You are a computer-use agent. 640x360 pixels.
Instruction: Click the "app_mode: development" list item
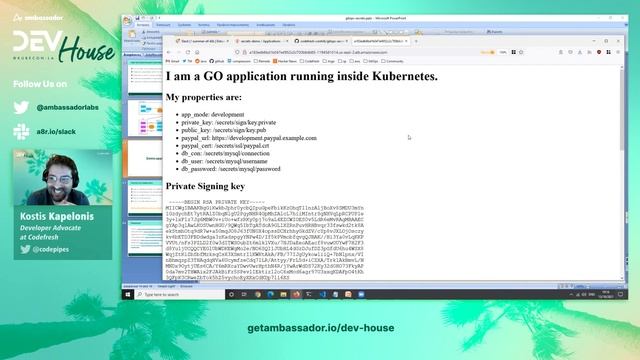tap(213, 115)
